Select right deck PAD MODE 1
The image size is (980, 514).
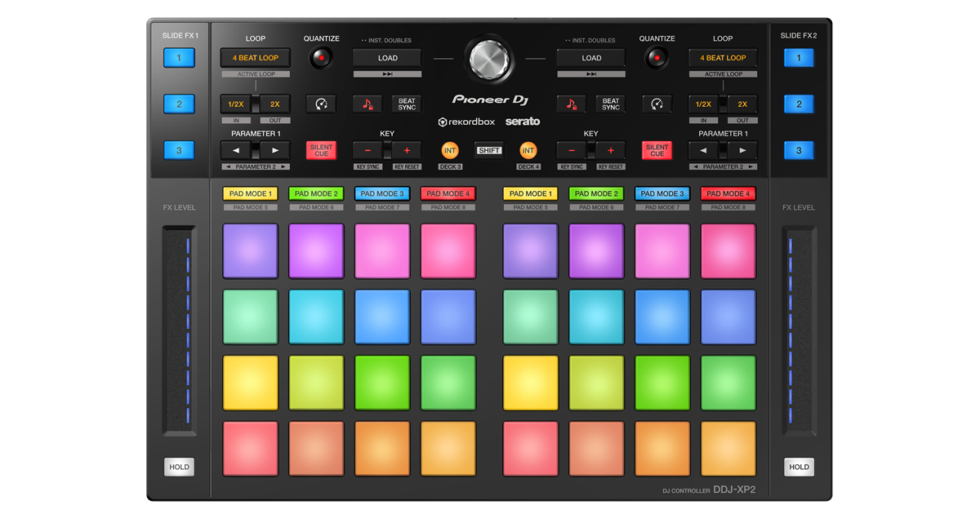click(531, 194)
